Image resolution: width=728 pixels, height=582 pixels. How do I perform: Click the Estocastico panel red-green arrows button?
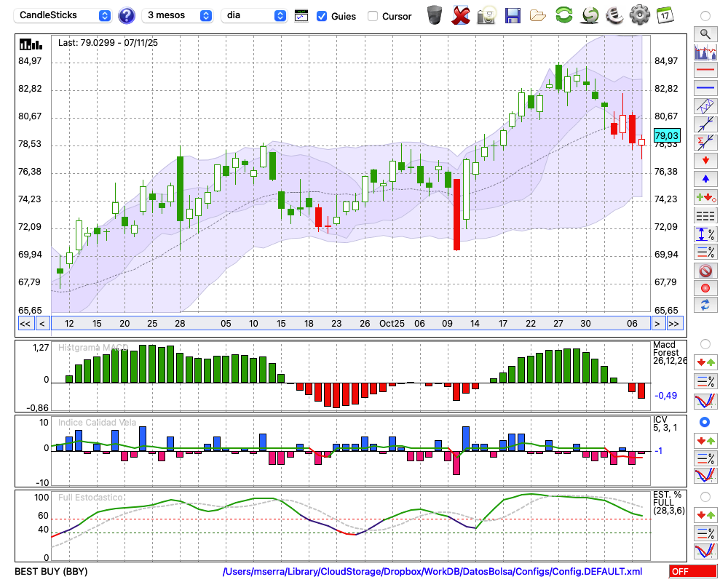pyautogui.click(x=705, y=514)
